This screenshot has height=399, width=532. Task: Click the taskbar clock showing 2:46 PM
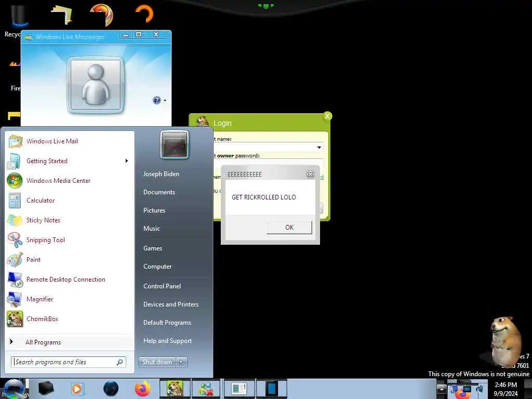(x=506, y=389)
